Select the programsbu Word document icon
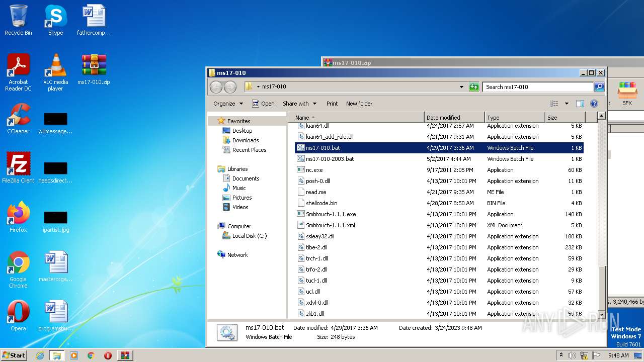 [55, 316]
